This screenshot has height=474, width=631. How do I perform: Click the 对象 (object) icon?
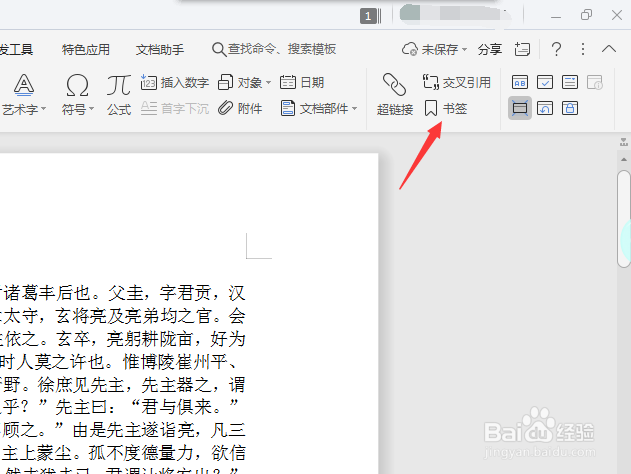point(225,82)
